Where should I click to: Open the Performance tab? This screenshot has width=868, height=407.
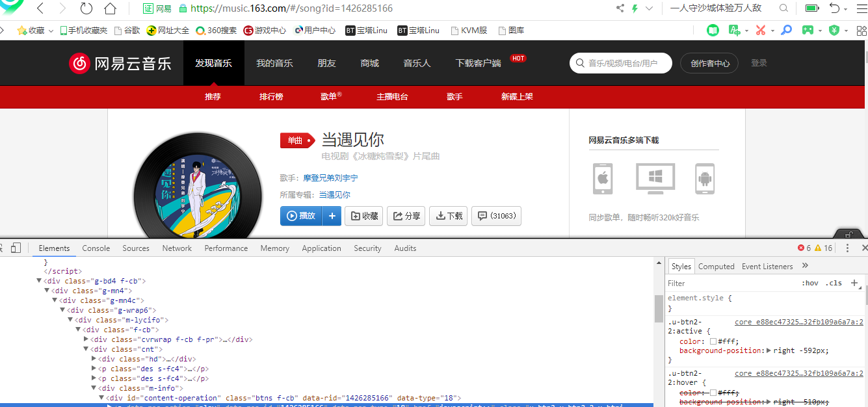point(226,248)
